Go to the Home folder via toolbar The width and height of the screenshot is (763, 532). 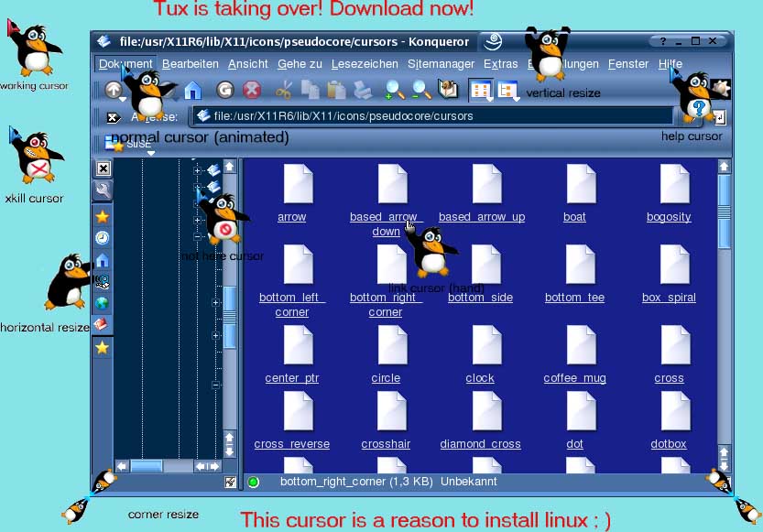click(192, 90)
